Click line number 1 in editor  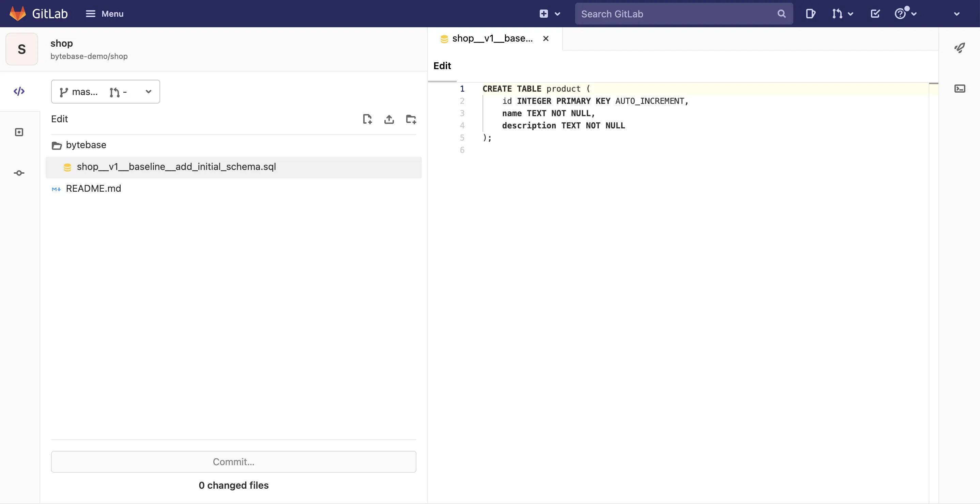(462, 89)
